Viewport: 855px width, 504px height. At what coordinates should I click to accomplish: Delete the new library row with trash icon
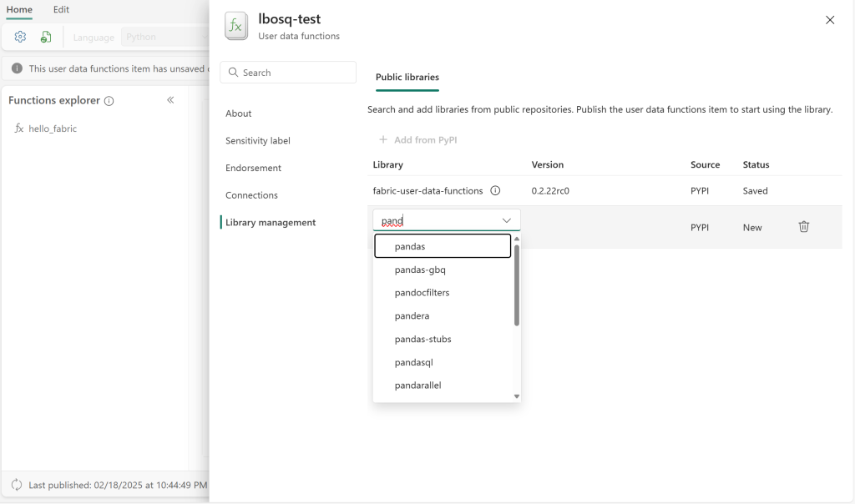point(804,227)
